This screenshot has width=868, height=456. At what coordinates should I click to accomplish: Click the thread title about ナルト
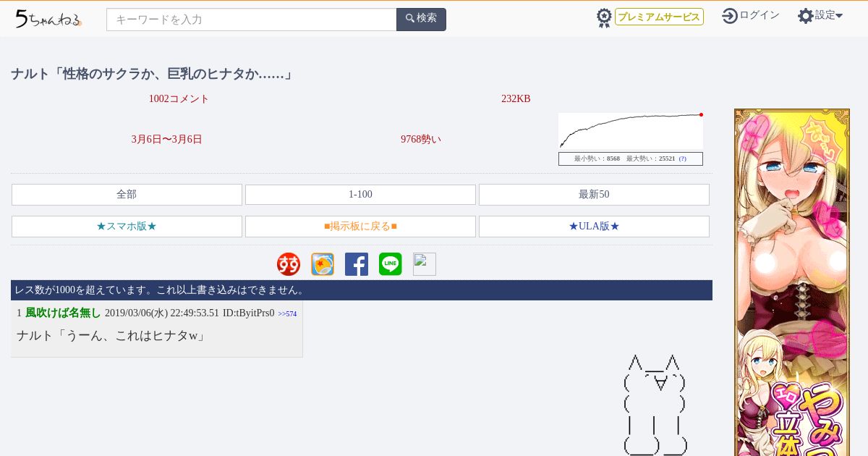pyautogui.click(x=153, y=74)
